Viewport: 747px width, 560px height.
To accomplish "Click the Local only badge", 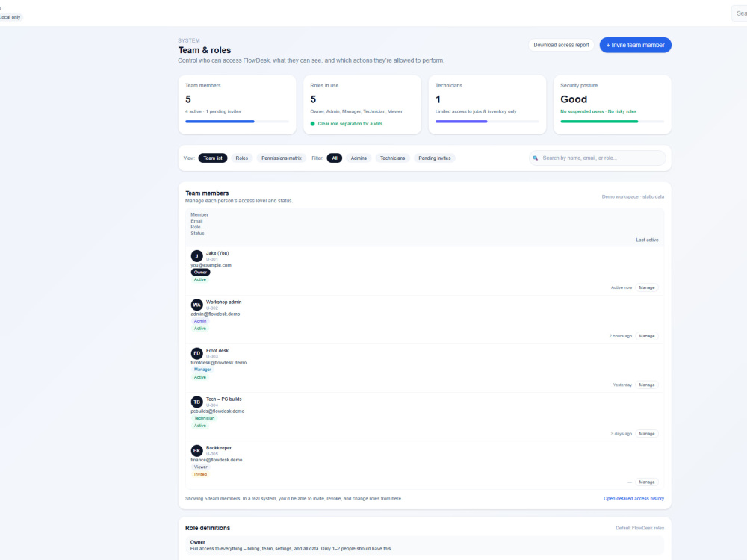I will 10,17.
